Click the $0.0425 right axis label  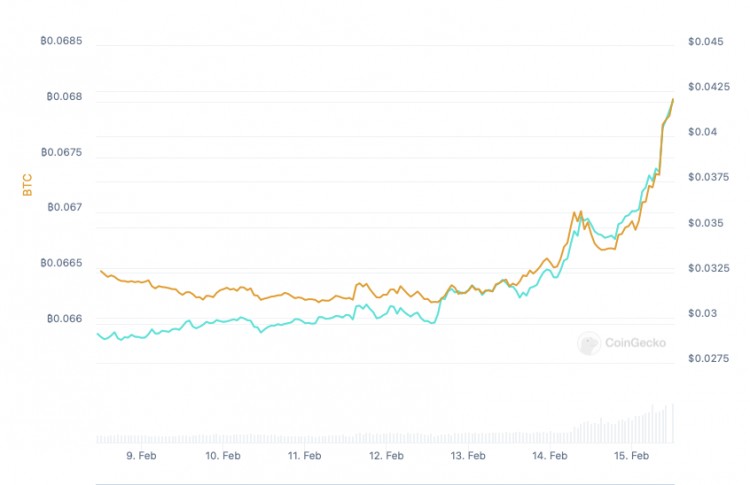708,87
